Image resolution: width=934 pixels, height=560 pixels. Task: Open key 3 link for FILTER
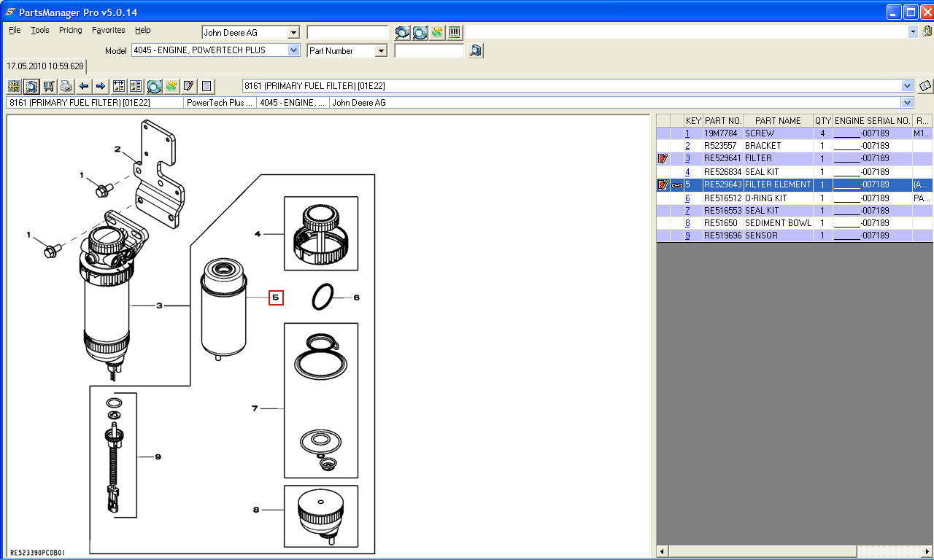pos(687,158)
